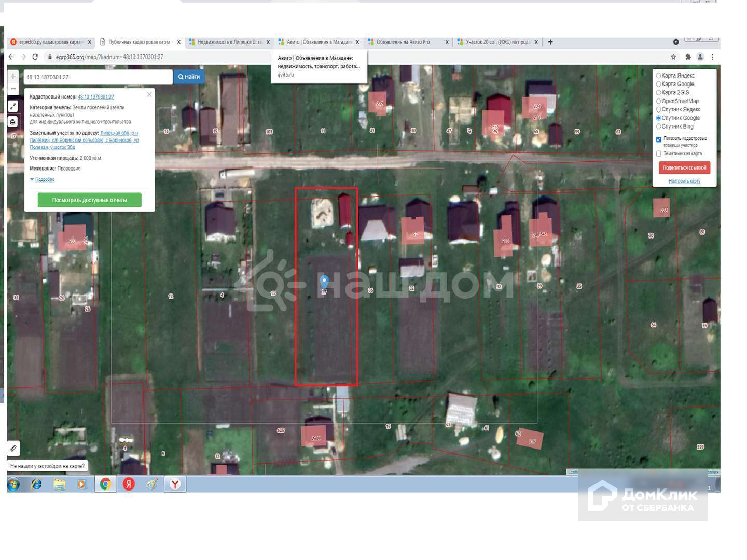Open the Chrome three-dot menu

pyautogui.click(x=712, y=57)
